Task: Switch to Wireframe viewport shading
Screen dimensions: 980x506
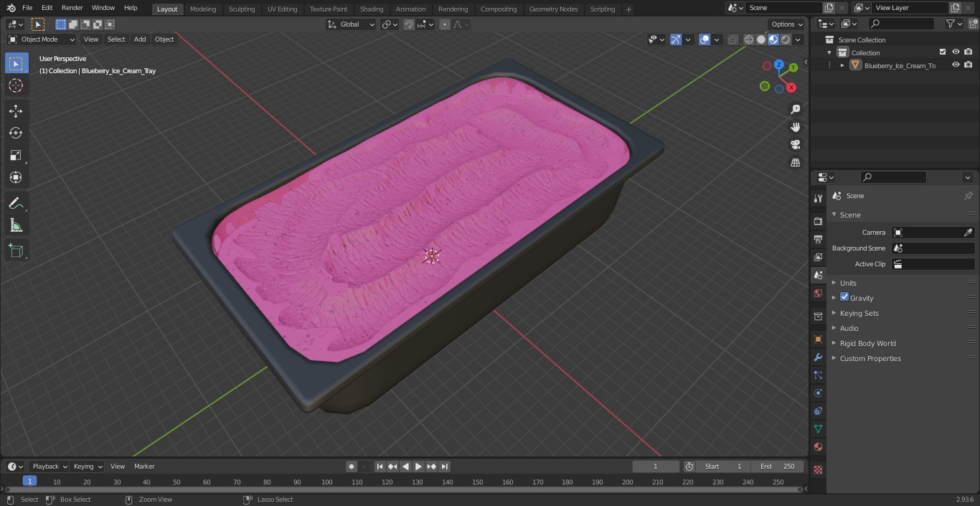Action: pyautogui.click(x=749, y=39)
